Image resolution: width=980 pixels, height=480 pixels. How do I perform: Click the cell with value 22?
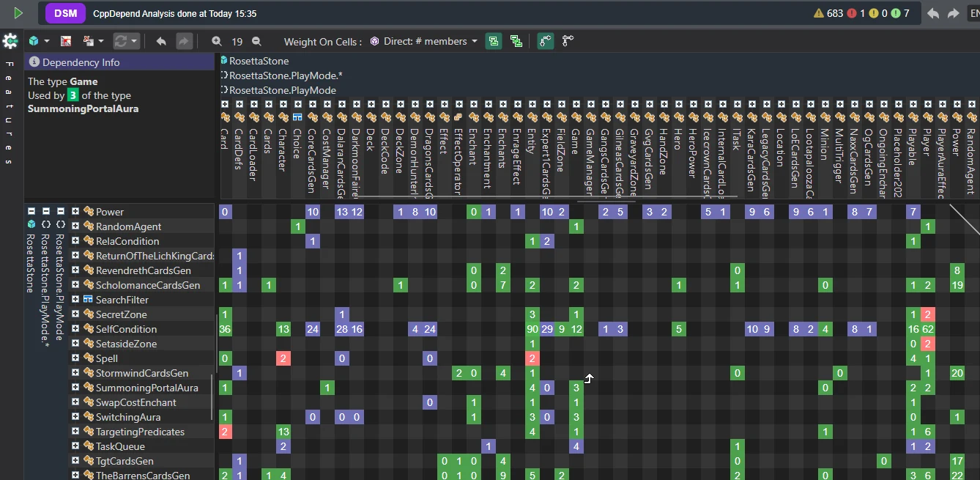click(957, 475)
